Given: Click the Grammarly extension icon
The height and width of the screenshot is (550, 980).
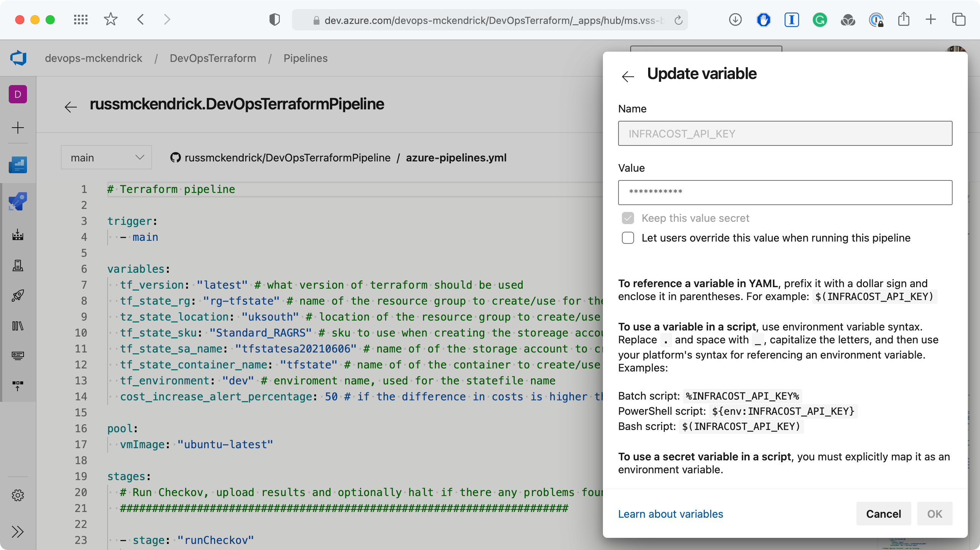Looking at the screenshot, I should pos(820,19).
